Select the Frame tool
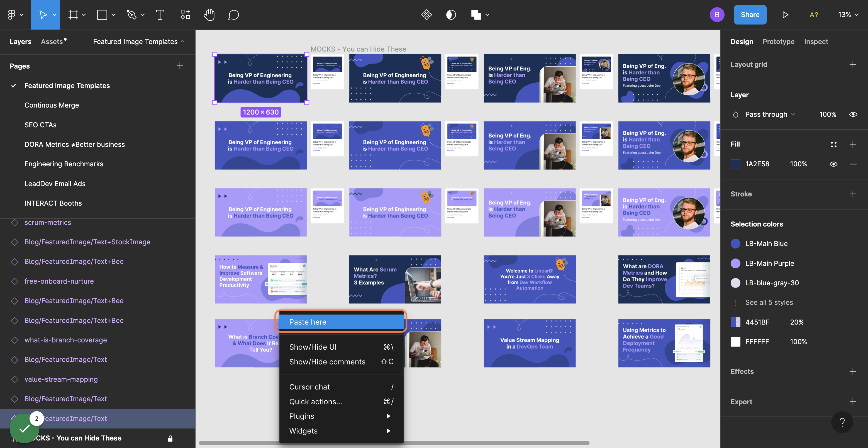868x448 pixels. point(73,14)
